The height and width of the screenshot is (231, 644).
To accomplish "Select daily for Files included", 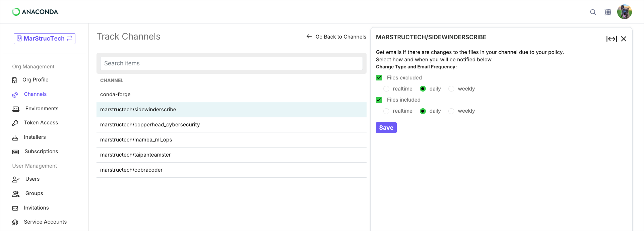I will point(423,111).
